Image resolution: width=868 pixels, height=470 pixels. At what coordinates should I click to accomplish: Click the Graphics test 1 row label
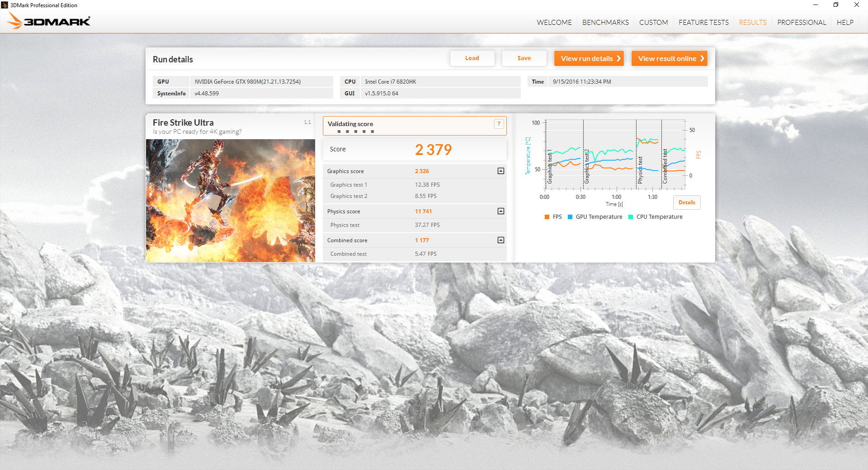click(349, 185)
